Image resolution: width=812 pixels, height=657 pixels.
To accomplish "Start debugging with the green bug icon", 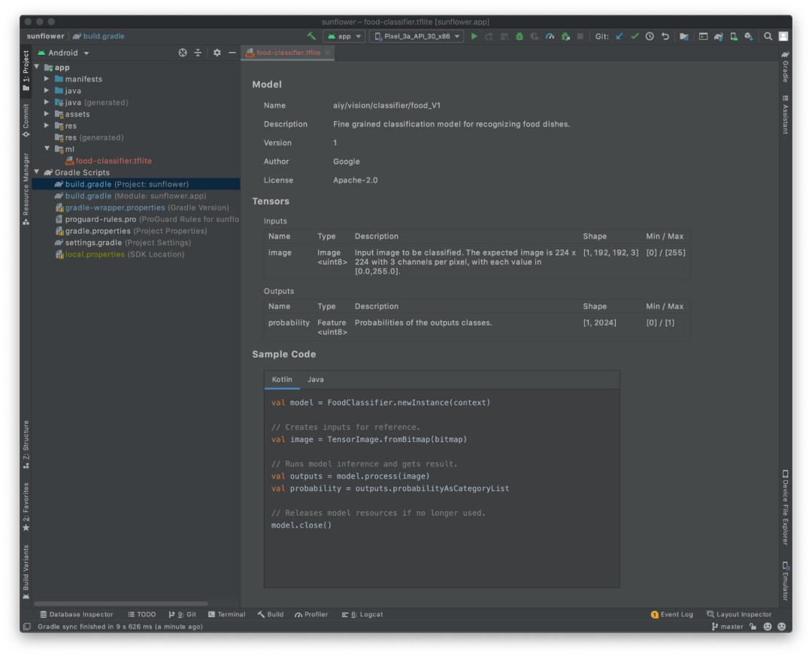I will 519,36.
